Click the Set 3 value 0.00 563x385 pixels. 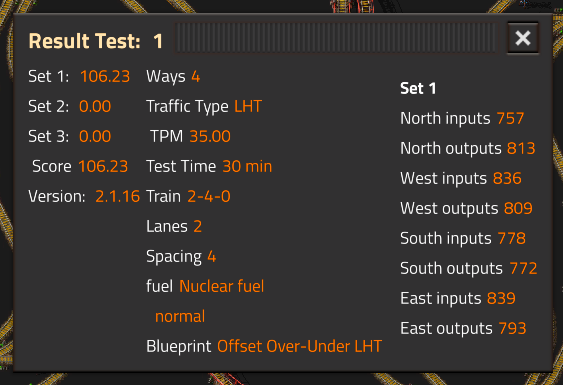coord(95,136)
